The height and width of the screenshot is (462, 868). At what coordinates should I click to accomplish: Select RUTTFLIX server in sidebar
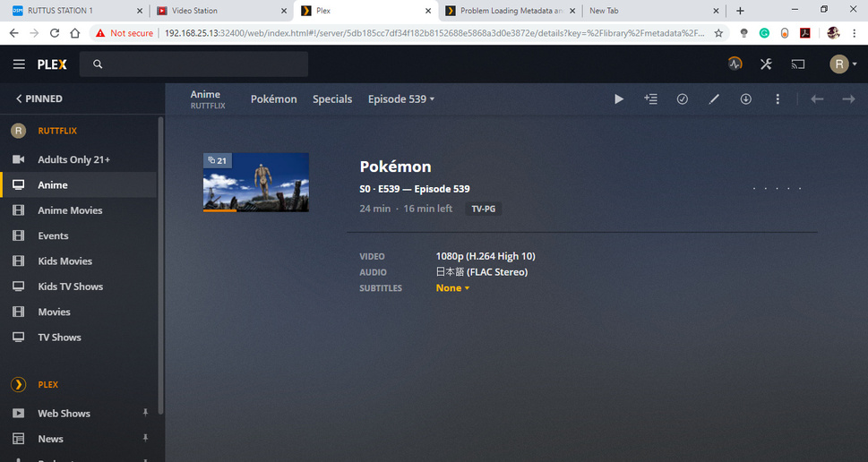click(x=57, y=131)
